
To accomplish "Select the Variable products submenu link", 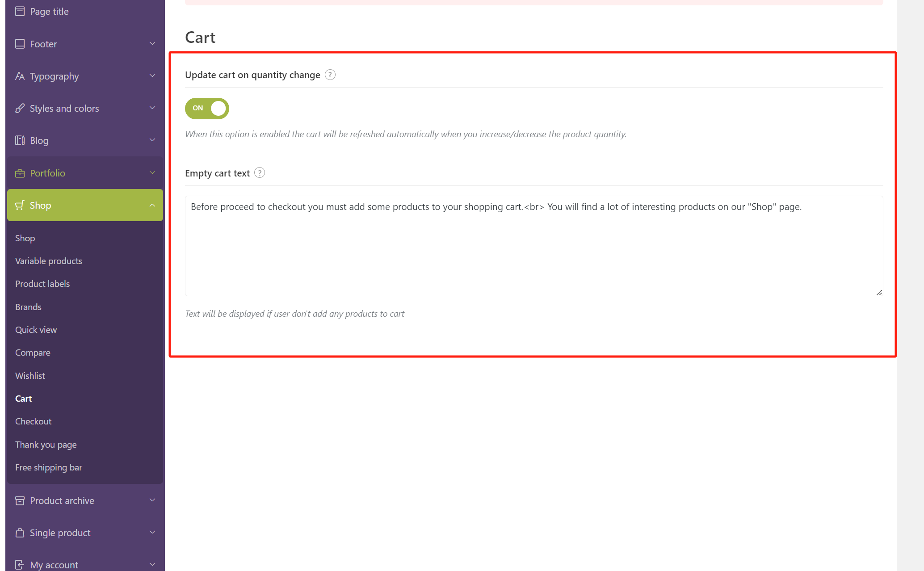I will pos(48,261).
